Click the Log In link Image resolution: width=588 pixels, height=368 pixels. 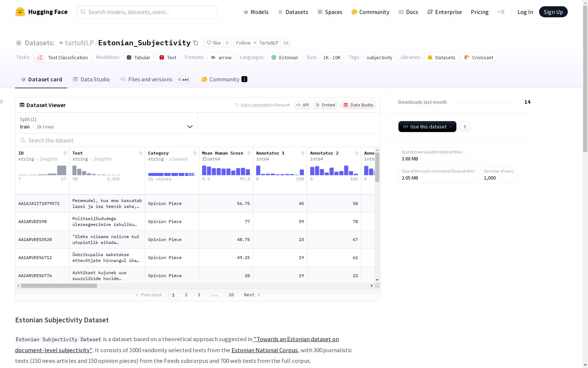click(x=525, y=12)
